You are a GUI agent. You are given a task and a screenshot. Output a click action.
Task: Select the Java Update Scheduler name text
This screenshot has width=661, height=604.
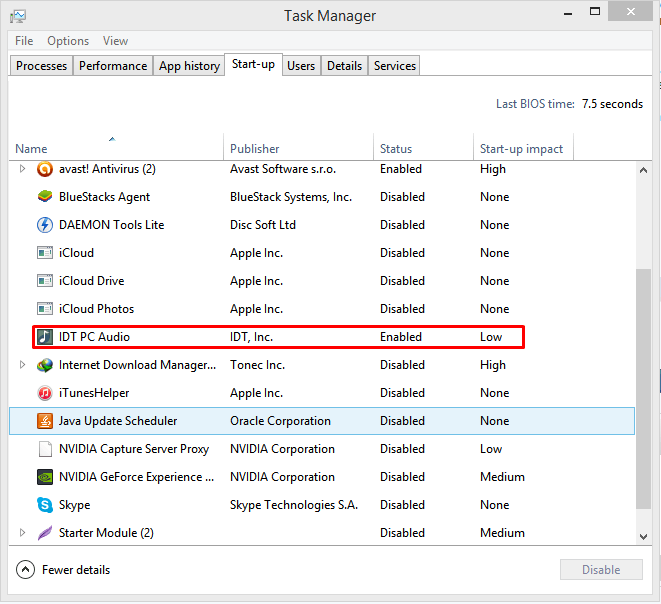click(118, 421)
